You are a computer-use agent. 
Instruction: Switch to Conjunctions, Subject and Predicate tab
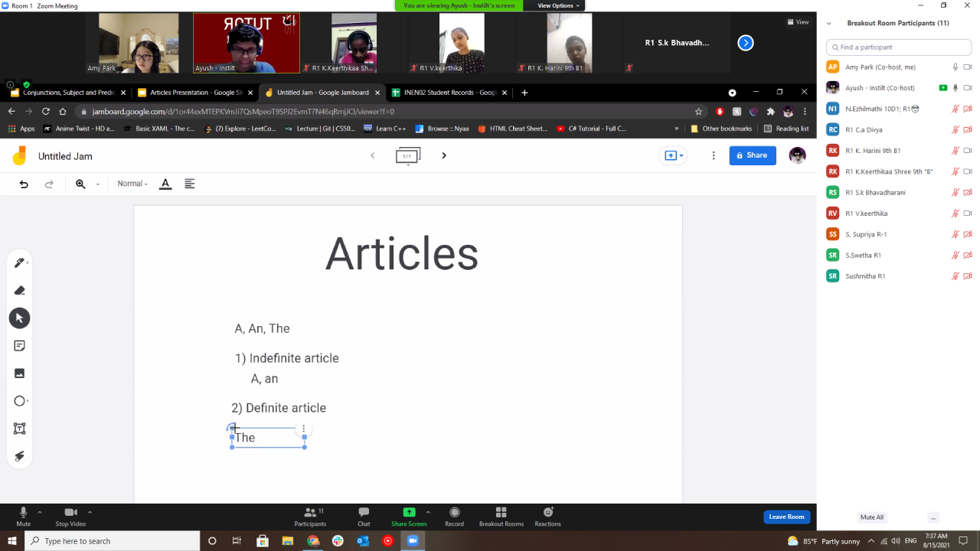point(67,93)
